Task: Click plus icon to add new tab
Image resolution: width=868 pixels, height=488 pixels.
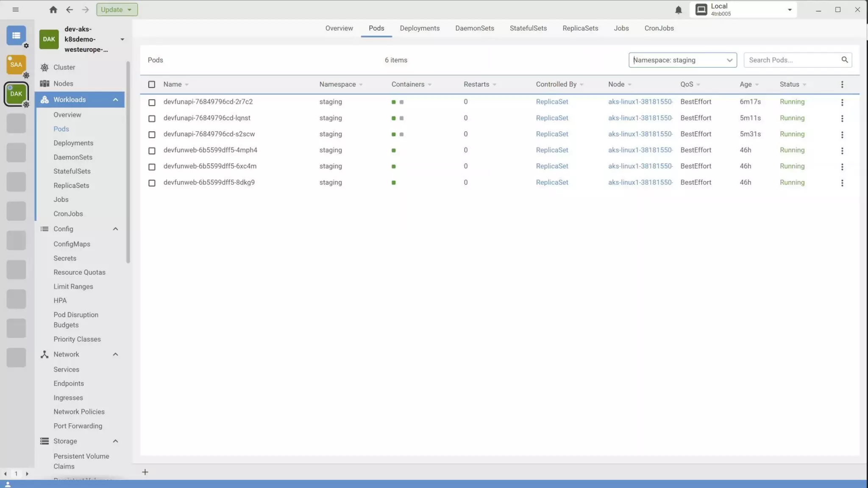Action: pos(145,472)
